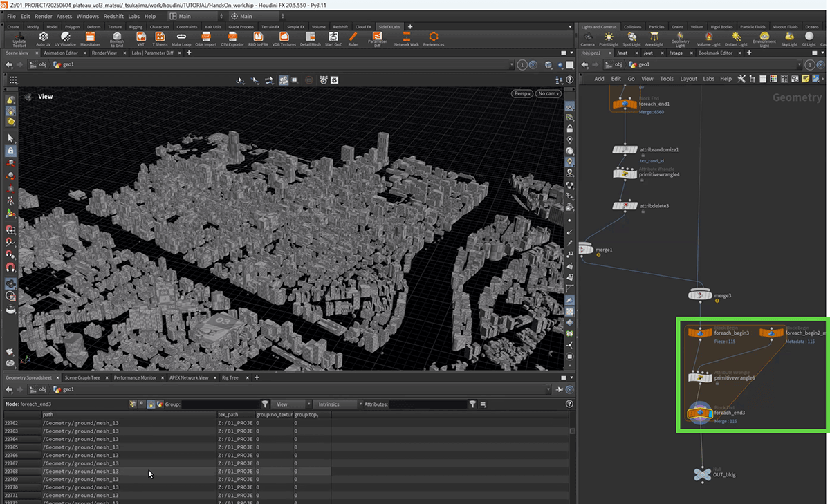
Task: Click the Ruler shelf tool
Action: tap(353, 37)
